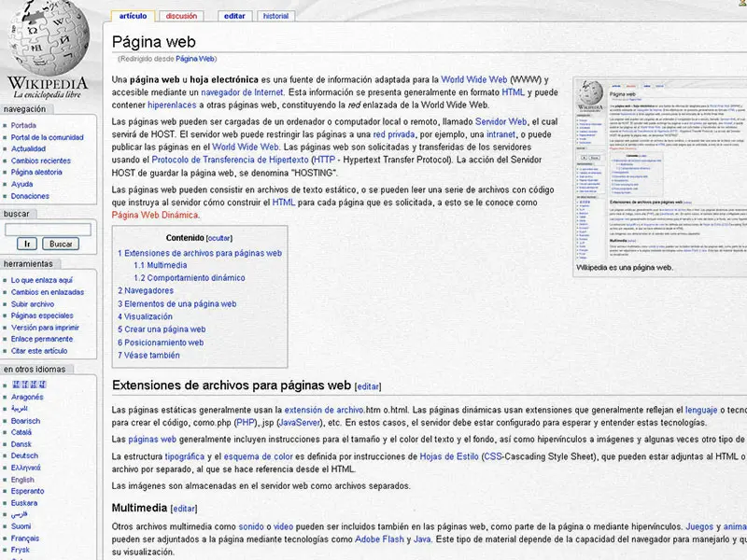Switch language to Deutsch
This screenshot has width=747, height=560.
pyautogui.click(x=24, y=455)
